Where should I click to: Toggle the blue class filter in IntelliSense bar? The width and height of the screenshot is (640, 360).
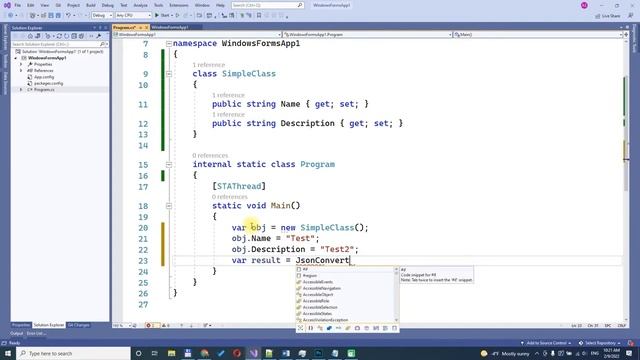pos(329,328)
